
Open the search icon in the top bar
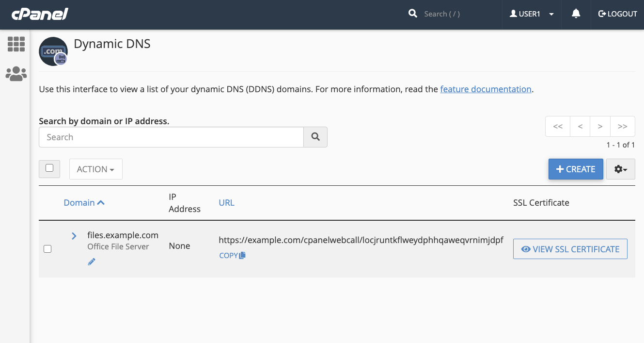412,13
